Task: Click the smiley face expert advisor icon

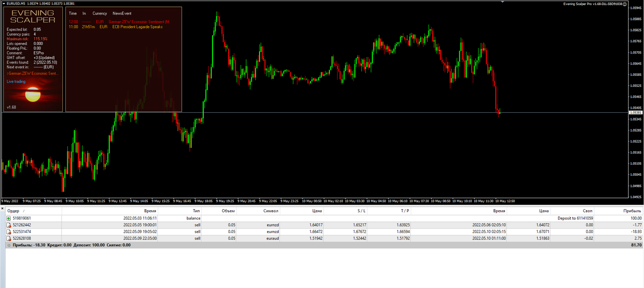Action: coord(625,3)
